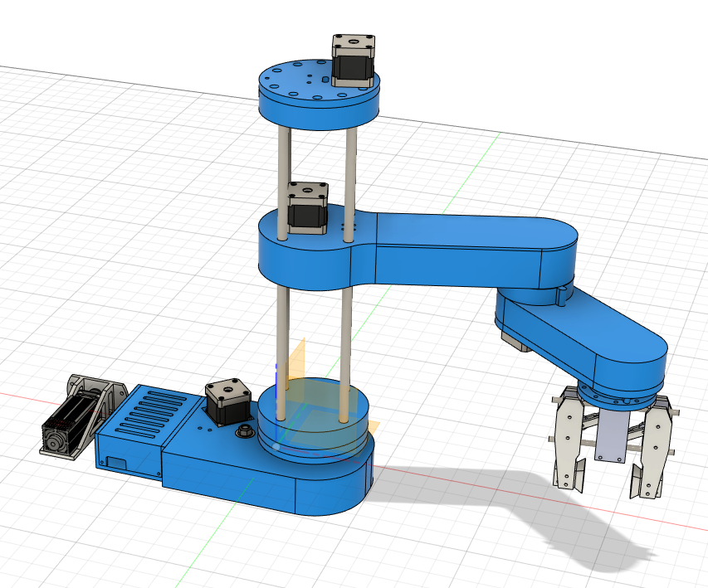This screenshot has height=588, width=708.
Task: Select the right gripper finger
Action: (x=654, y=447)
